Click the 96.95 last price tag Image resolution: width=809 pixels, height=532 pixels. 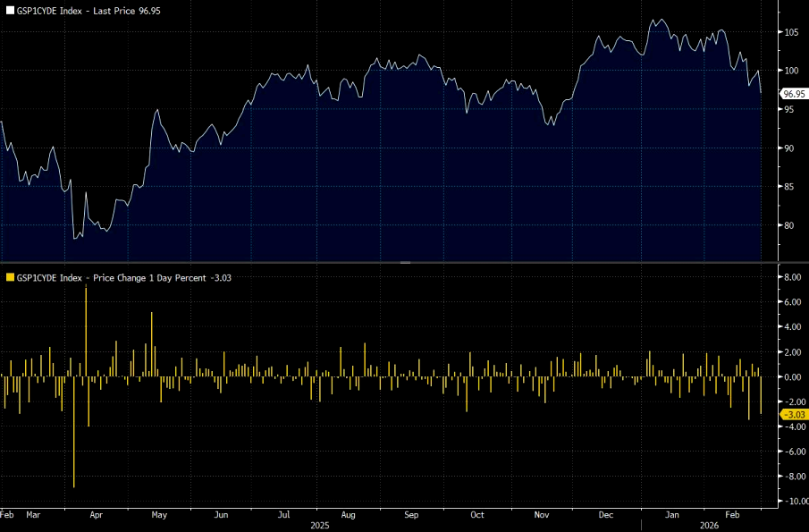(x=793, y=93)
